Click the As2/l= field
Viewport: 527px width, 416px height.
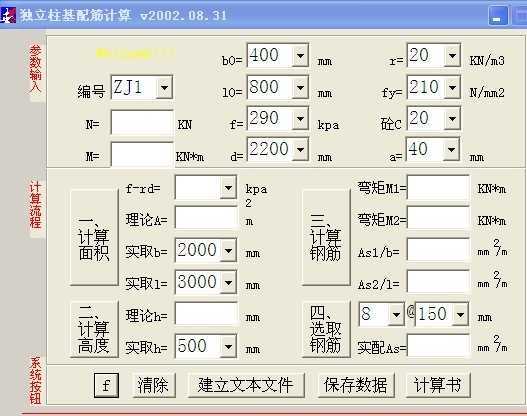click(438, 282)
